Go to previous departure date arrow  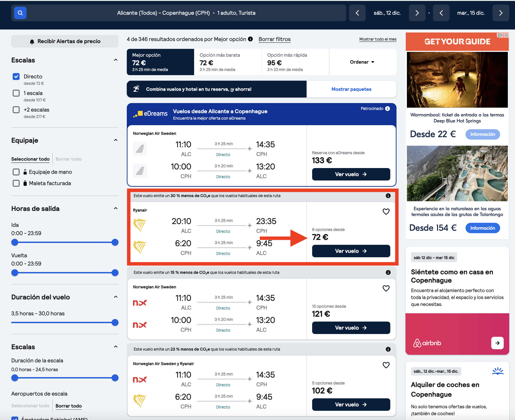coord(357,13)
